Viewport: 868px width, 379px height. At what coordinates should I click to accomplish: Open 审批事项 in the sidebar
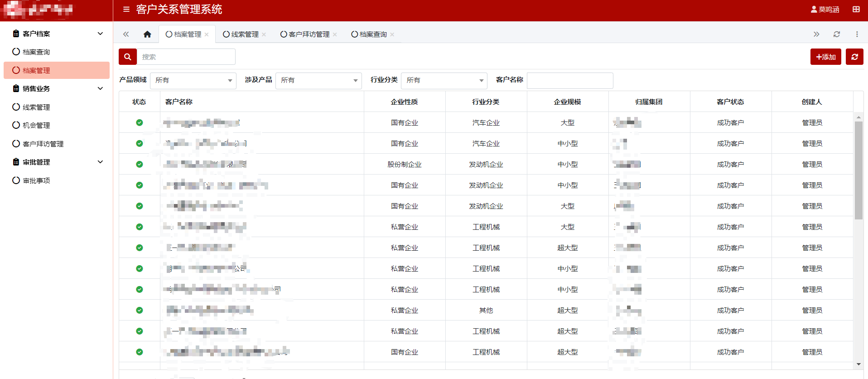pos(57,180)
